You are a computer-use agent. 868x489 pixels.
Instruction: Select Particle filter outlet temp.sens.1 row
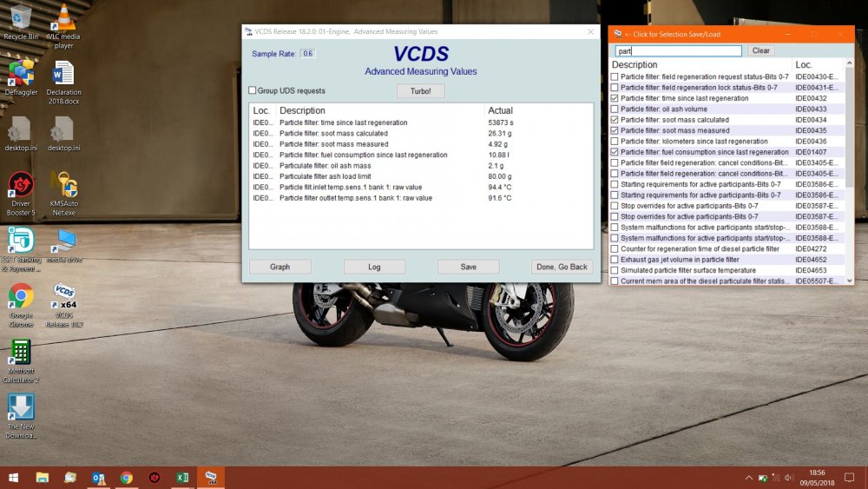point(421,198)
